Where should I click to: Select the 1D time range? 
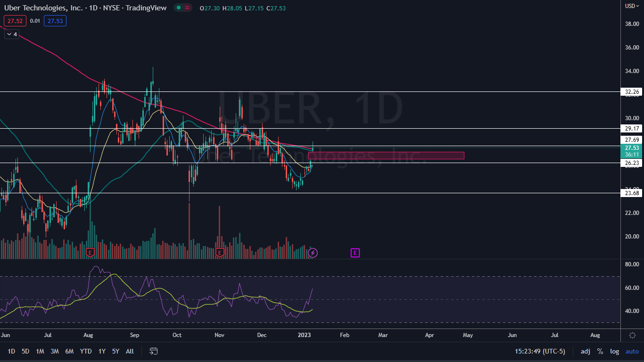tap(11, 351)
